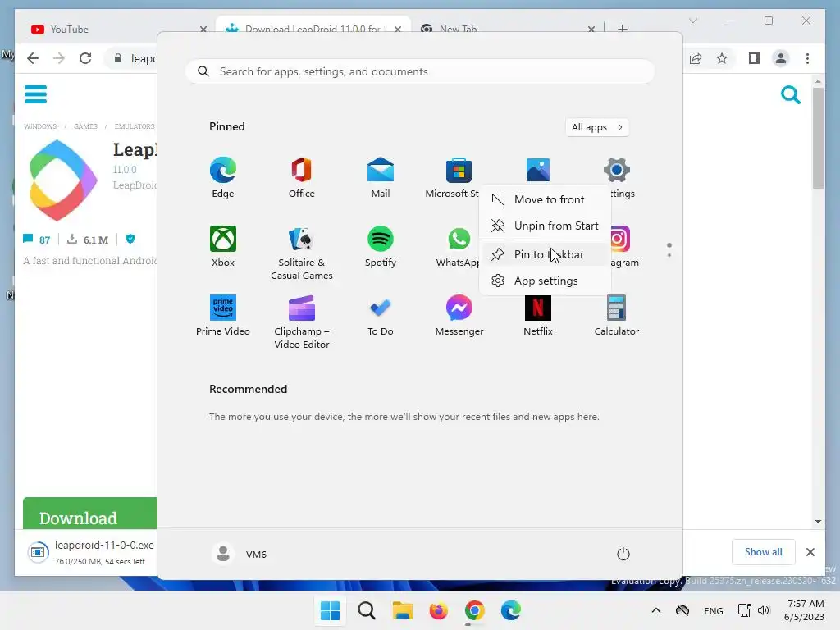Open the website hamburger menu
Screen dimensions: 840x630
pyautogui.click(x=35, y=94)
